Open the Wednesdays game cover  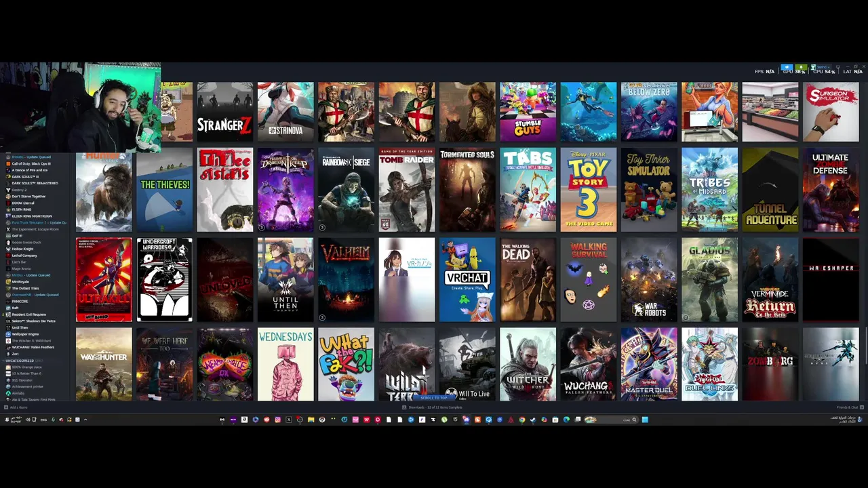pyautogui.click(x=285, y=365)
